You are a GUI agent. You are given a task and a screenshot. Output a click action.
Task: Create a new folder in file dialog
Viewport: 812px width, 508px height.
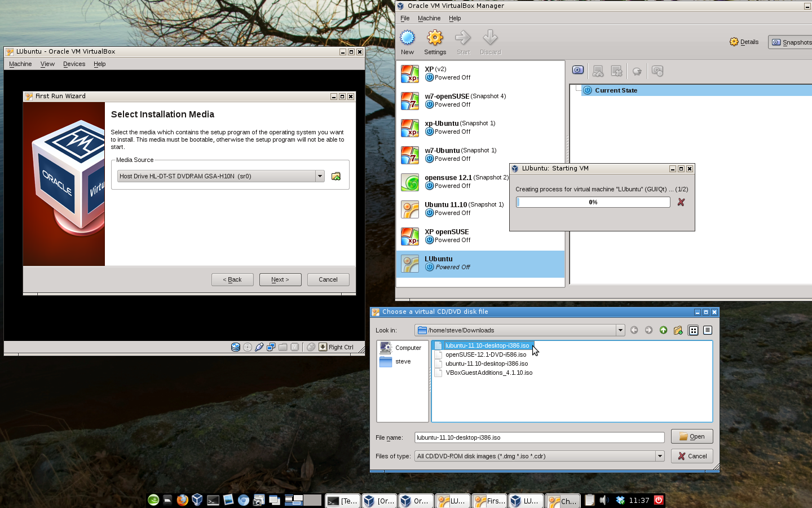pyautogui.click(x=678, y=330)
